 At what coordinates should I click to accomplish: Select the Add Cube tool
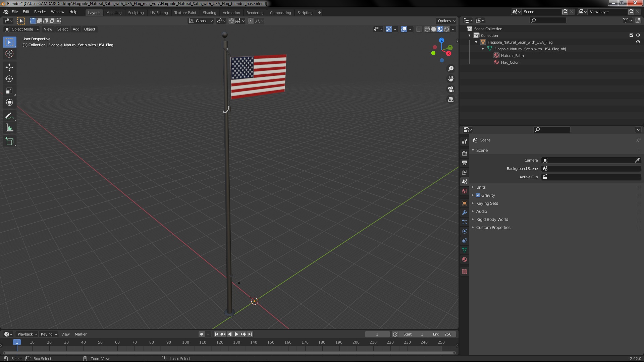coord(9,141)
